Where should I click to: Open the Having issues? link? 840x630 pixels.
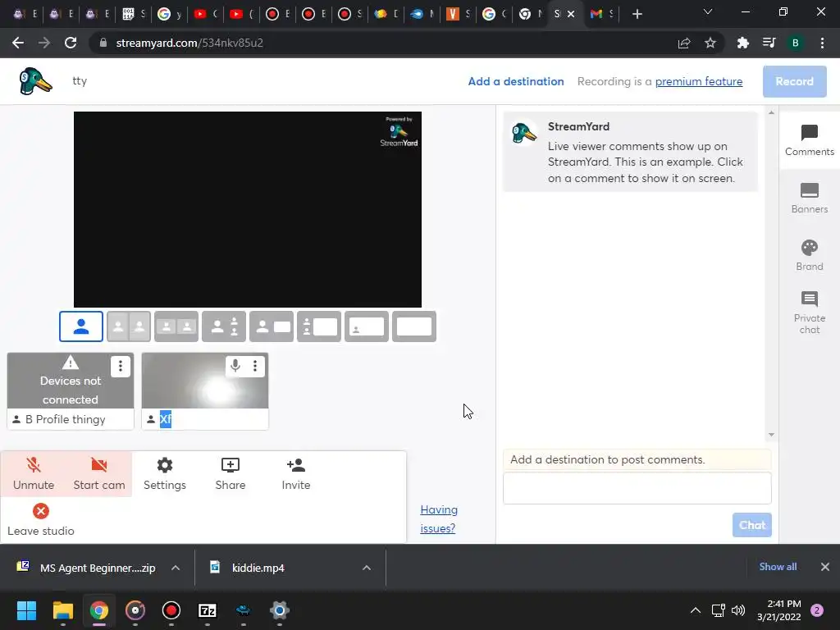(438, 519)
